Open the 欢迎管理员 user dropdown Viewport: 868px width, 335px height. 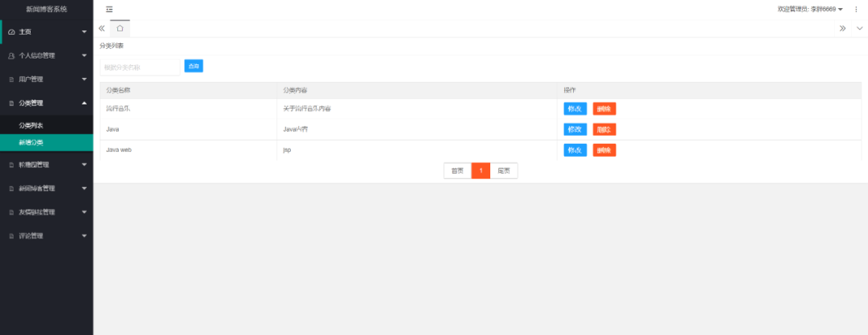coord(810,9)
